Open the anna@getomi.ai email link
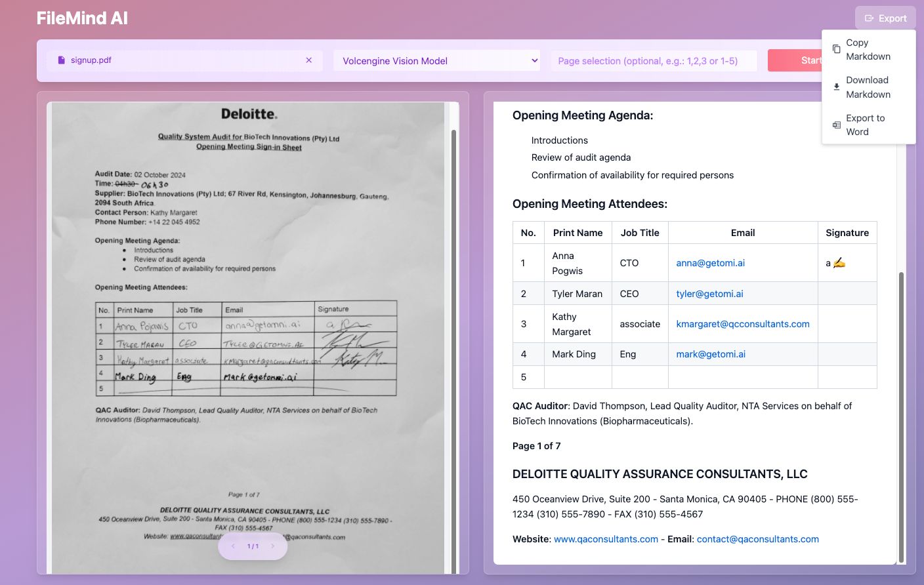The width and height of the screenshot is (924, 585). (x=710, y=262)
